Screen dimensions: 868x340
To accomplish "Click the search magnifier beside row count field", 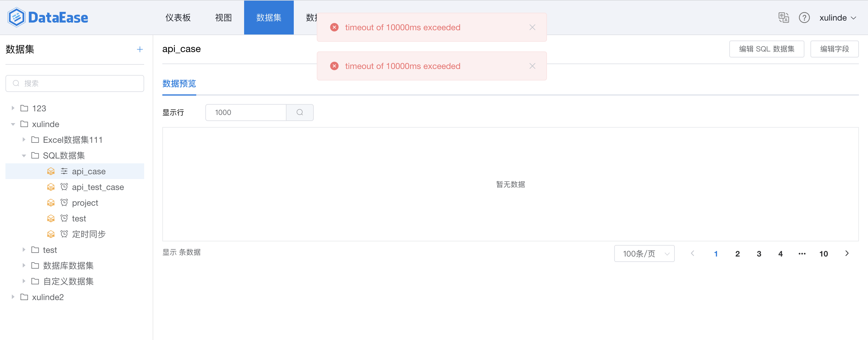I will (300, 113).
